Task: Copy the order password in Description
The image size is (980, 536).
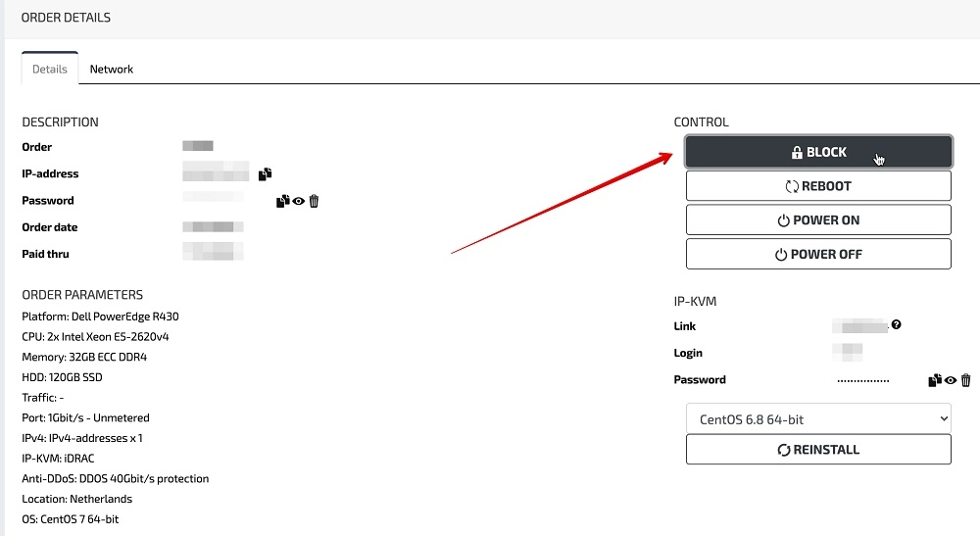Action: pos(282,201)
